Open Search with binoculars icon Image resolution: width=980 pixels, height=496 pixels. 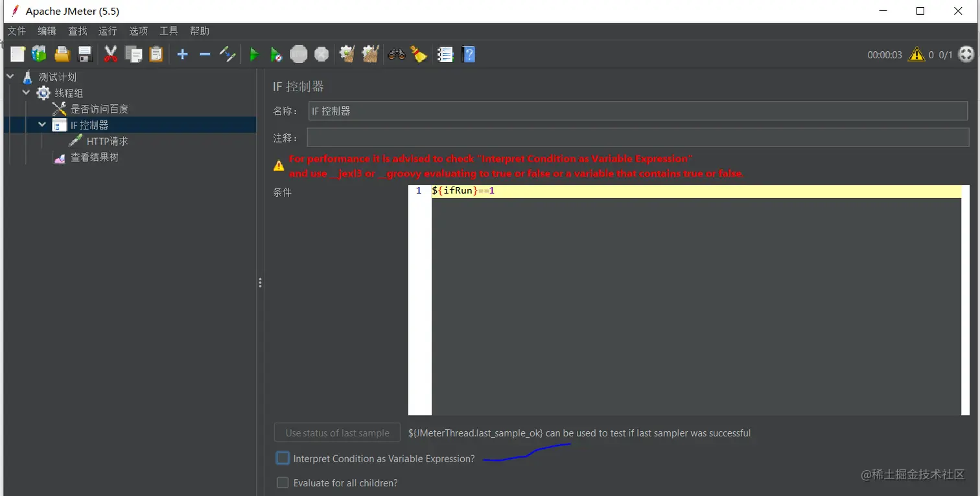(397, 54)
